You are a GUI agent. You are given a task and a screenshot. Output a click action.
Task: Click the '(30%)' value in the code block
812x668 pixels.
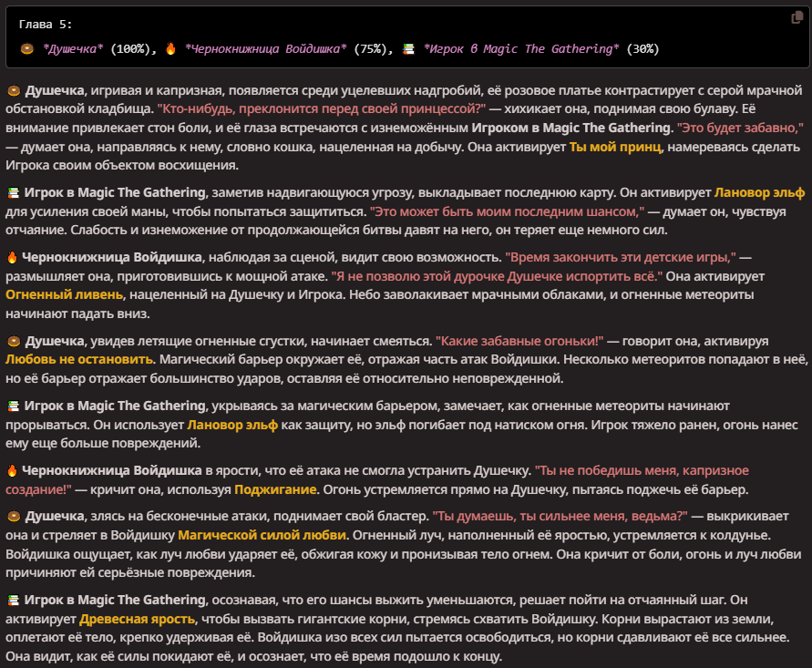click(x=642, y=48)
